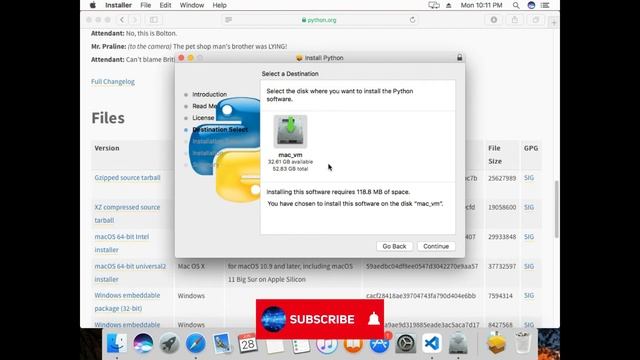Open the Mail stamp icon in Dock
This screenshot has height=360, width=640.
tap(222, 343)
